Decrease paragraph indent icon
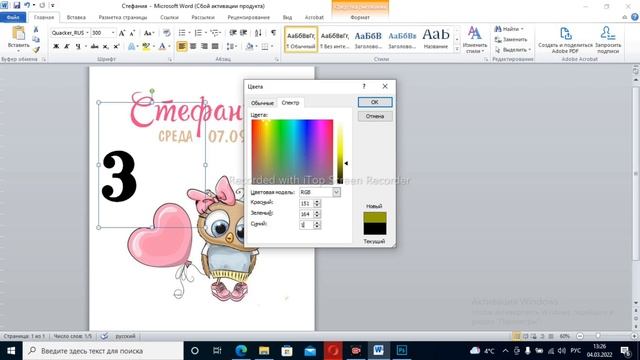This screenshot has height=360, width=640. pyautogui.click(x=233, y=33)
